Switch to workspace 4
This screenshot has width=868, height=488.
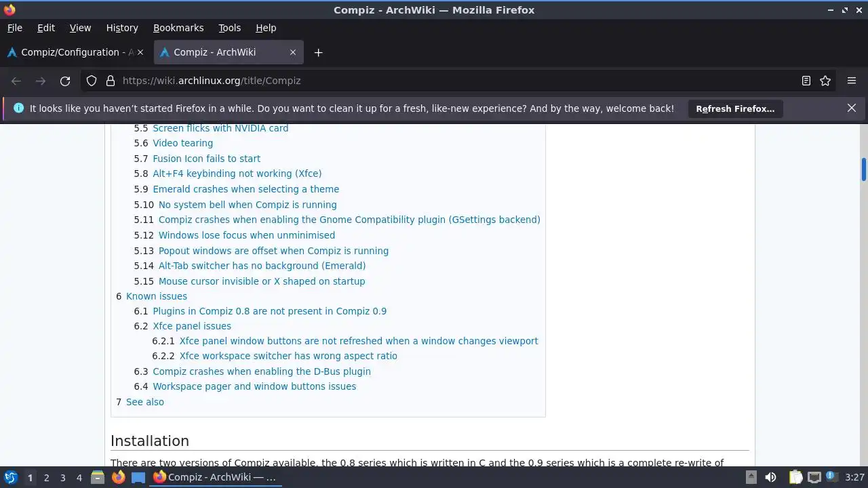point(79,478)
